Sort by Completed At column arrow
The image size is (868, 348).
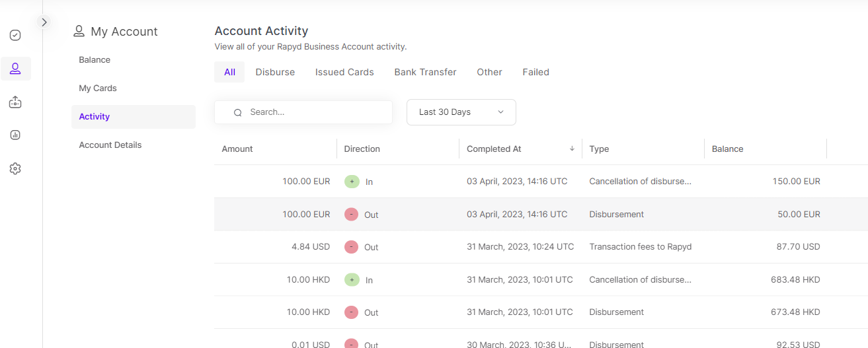pyautogui.click(x=572, y=149)
